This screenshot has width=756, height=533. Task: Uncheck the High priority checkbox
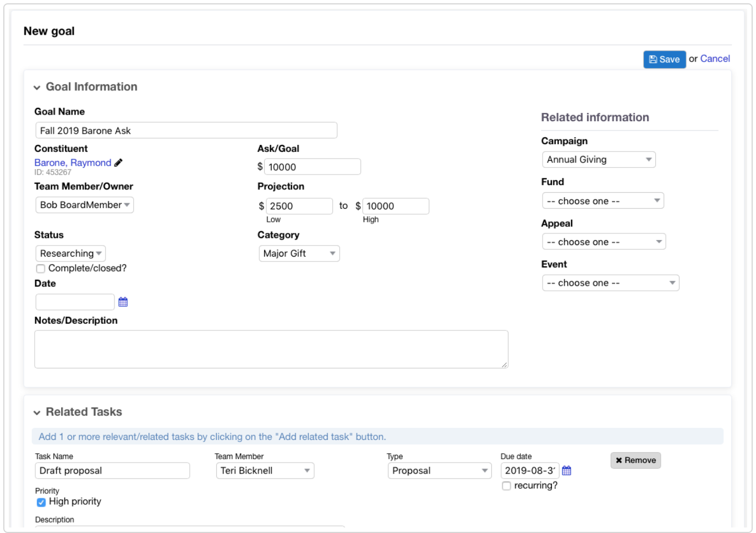coord(41,502)
